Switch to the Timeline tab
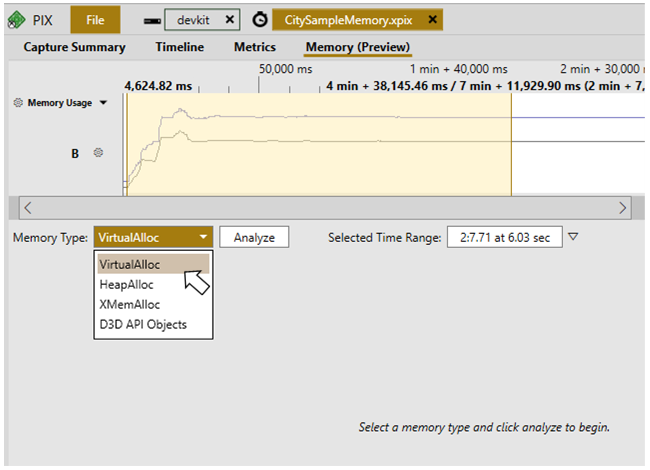 [180, 47]
